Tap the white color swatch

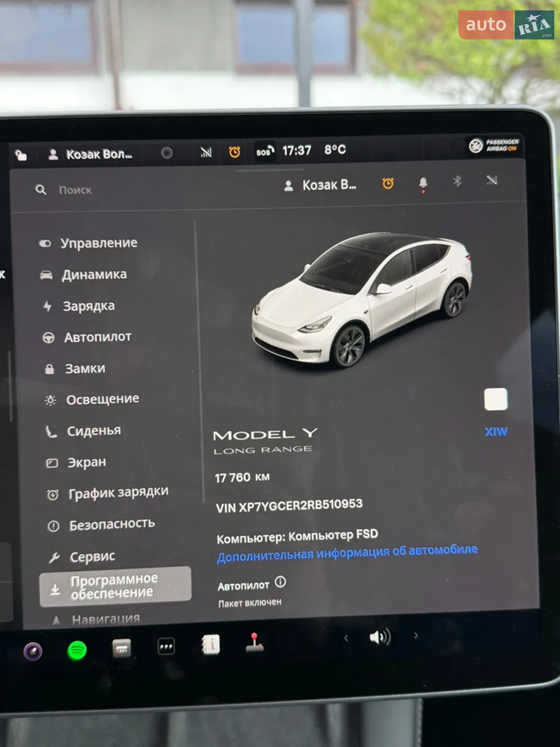[496, 399]
